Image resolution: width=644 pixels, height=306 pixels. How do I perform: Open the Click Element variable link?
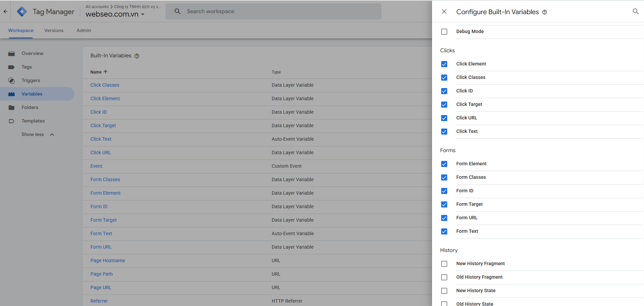(x=105, y=99)
